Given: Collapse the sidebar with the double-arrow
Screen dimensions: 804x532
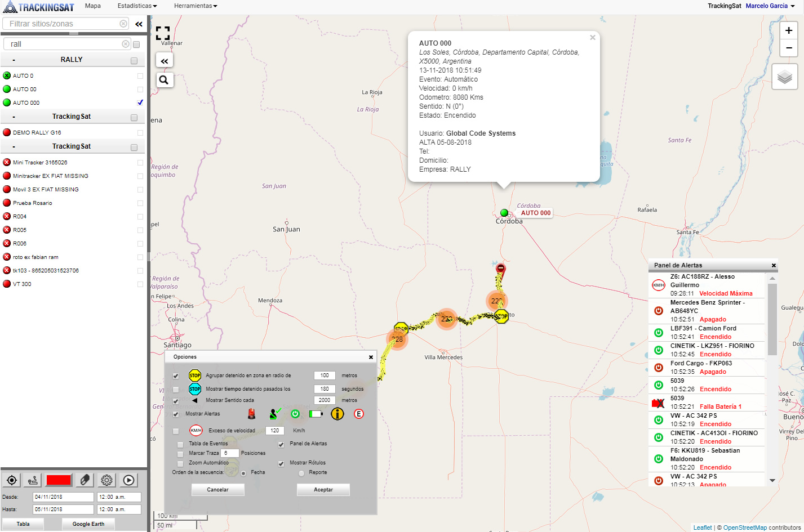Looking at the screenshot, I should tap(139, 24).
